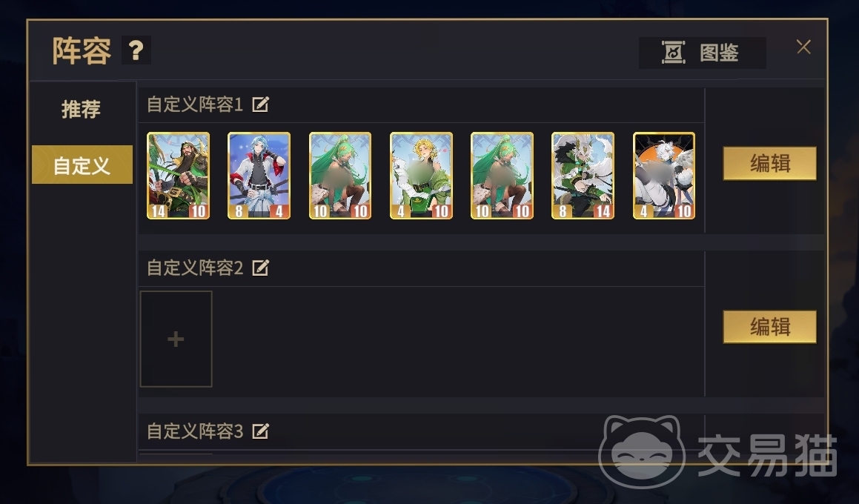Select the 自定义 tab
Viewport: 859px width, 504px height.
click(x=82, y=165)
